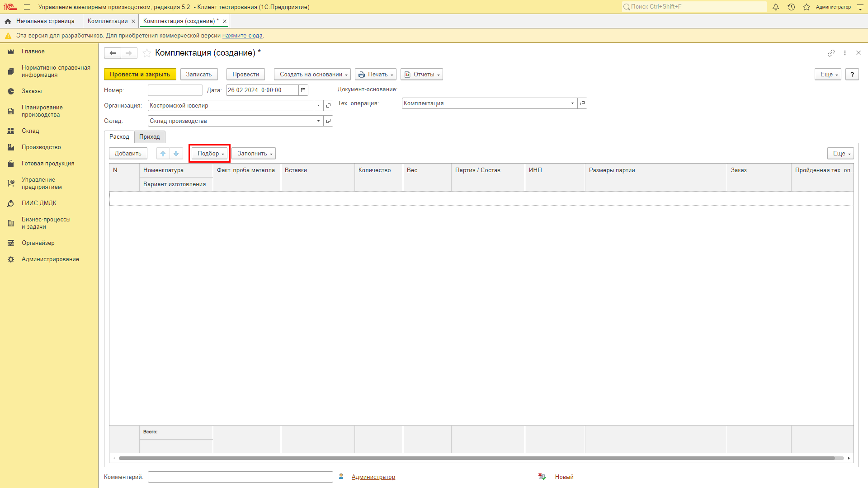The height and width of the screenshot is (488, 868).
Task: Switch to the Приход tab
Action: coord(150,137)
